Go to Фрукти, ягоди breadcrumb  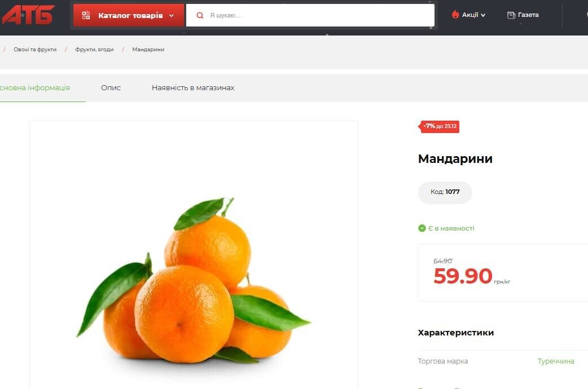click(x=94, y=50)
